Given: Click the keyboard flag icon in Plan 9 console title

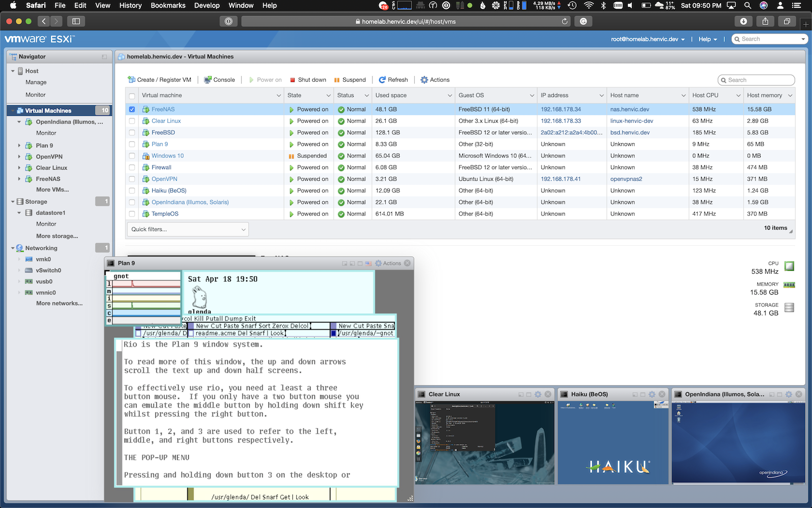Looking at the screenshot, I should 368,263.
